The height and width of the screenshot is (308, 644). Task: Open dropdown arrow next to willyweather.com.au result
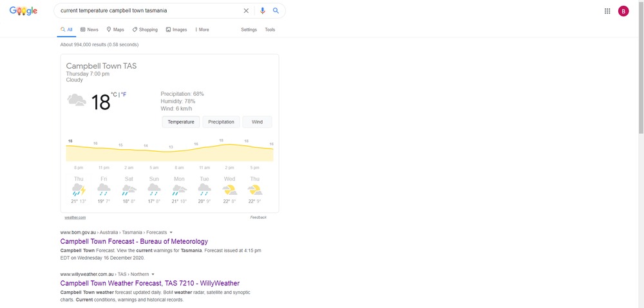(153, 274)
